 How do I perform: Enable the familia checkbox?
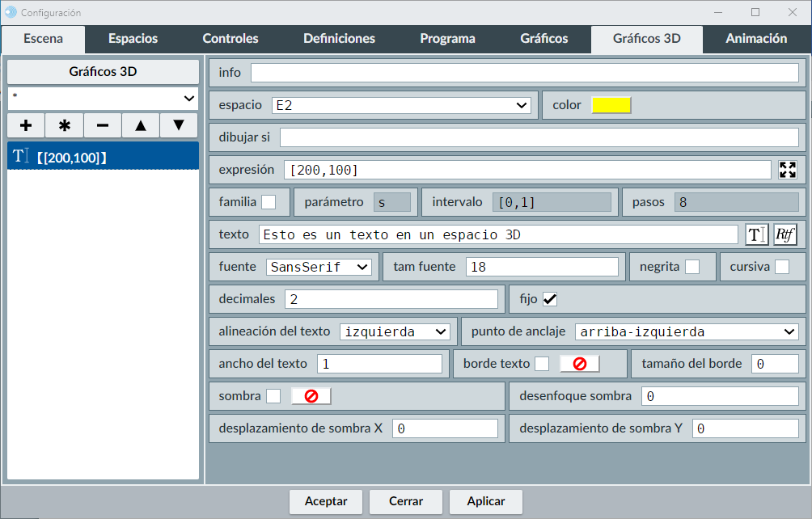pyautogui.click(x=269, y=202)
